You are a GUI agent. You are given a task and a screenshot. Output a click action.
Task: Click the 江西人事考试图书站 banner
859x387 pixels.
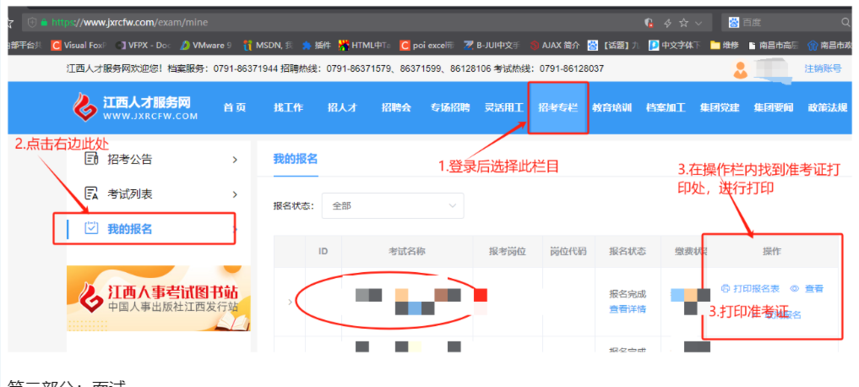pyautogui.click(x=158, y=298)
